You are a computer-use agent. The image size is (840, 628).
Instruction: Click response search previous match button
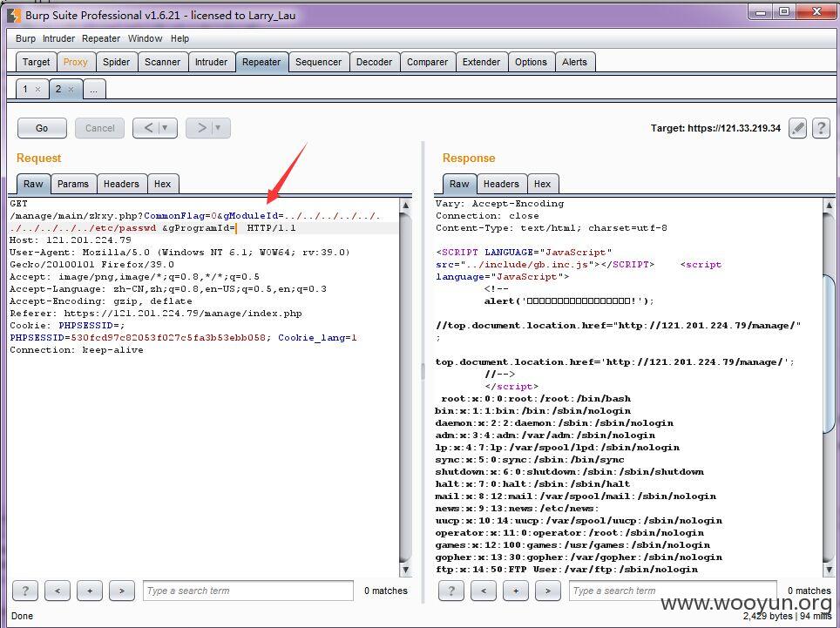point(484,591)
